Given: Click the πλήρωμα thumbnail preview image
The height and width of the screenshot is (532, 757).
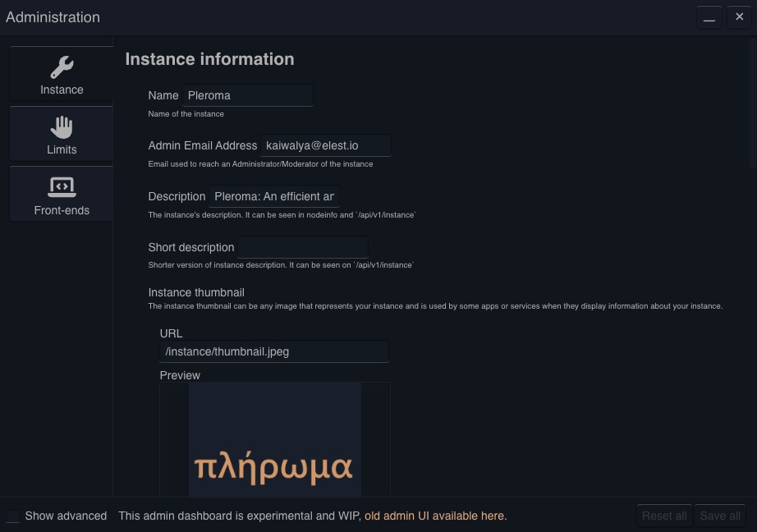Looking at the screenshot, I should click(274, 439).
